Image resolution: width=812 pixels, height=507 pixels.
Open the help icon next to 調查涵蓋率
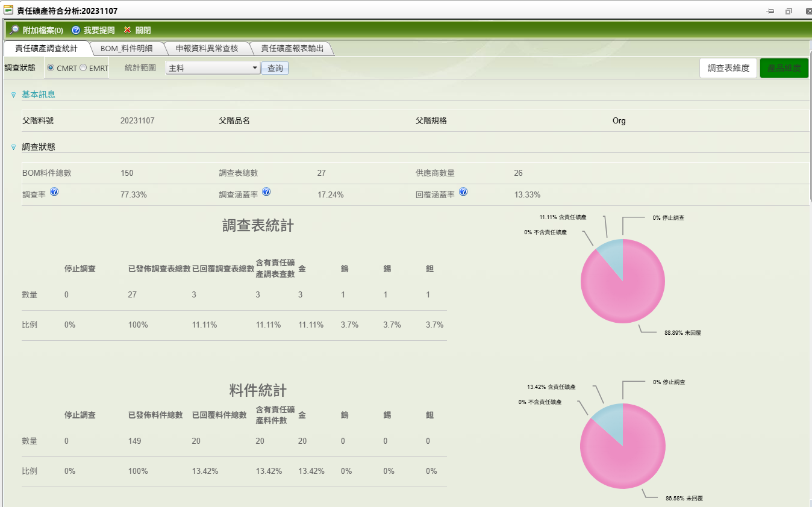coord(266,191)
